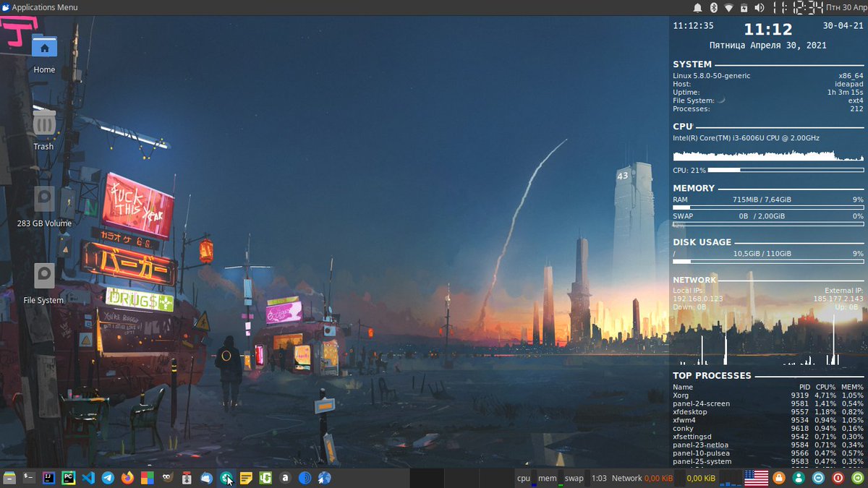Switch keyboard layout via the US flag
Image resolution: width=868 pixels, height=488 pixels.
pos(756,478)
